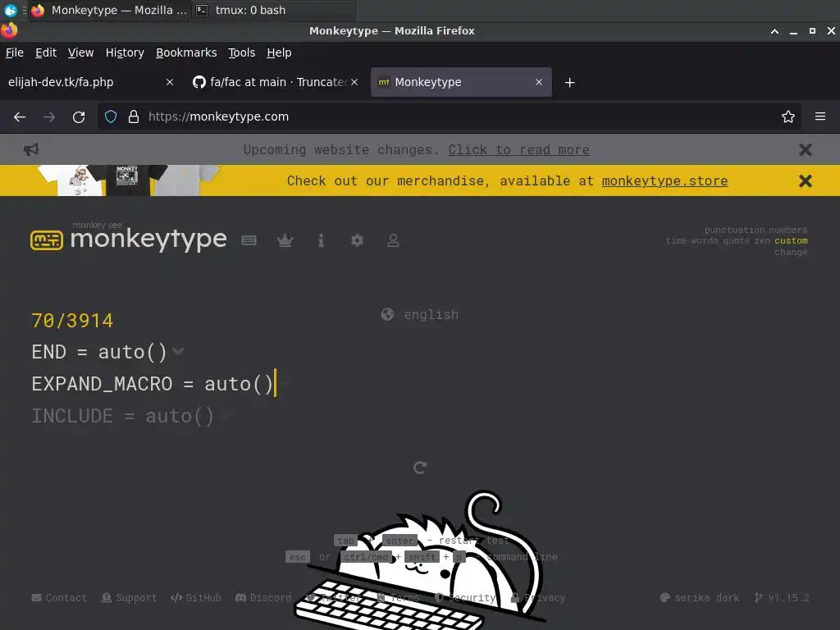
Task: Show site security lock information
Action: point(134,116)
